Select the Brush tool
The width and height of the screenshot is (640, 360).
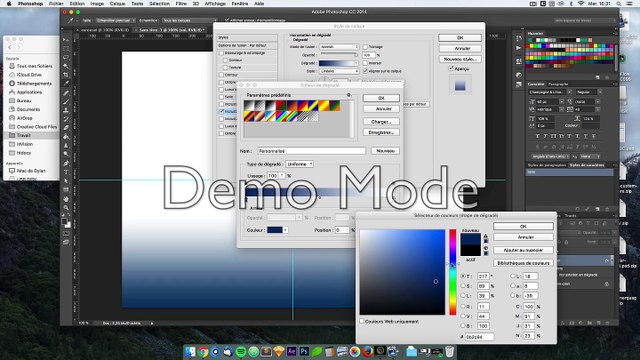[x=66, y=101]
